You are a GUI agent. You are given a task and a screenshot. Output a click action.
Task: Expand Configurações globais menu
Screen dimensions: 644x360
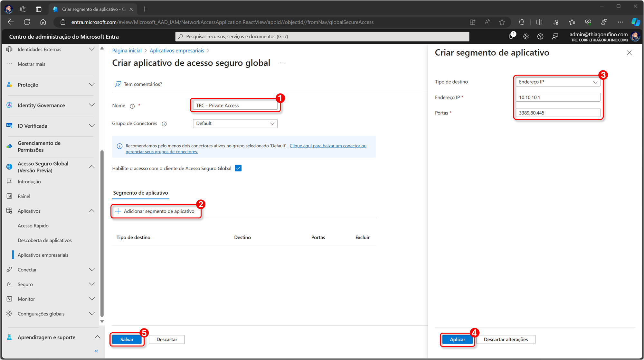(92, 314)
